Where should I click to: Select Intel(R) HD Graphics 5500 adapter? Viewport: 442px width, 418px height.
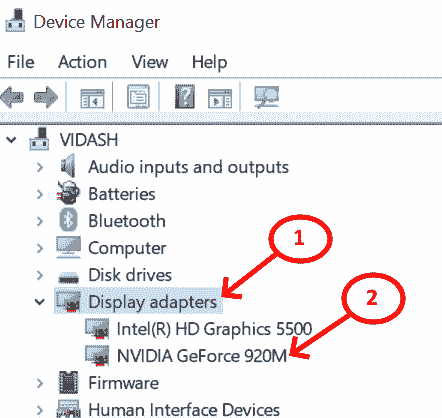pyautogui.click(x=214, y=329)
